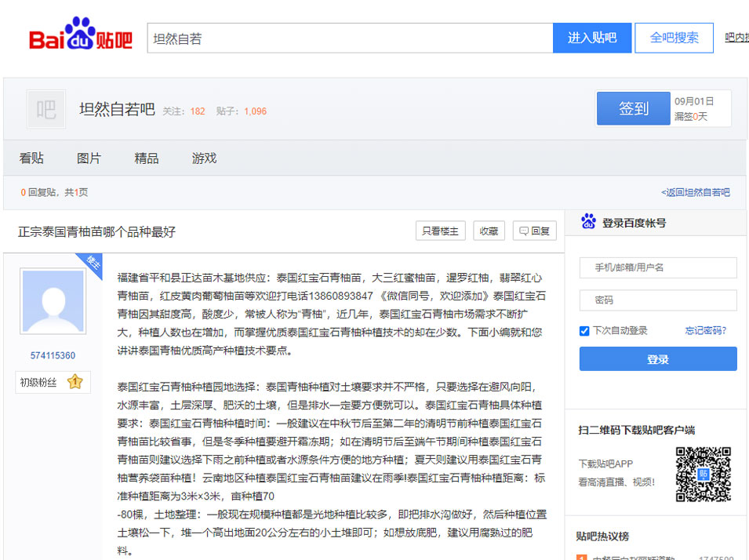Click the 贴子: 1,096 post count
The height and width of the screenshot is (560, 749).
(242, 111)
